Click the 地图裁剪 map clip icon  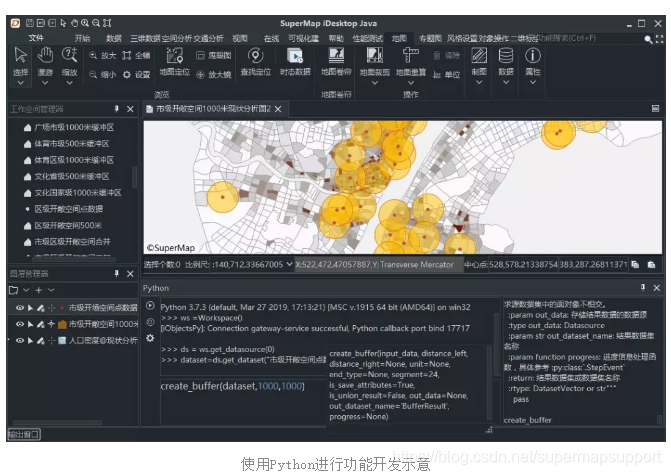(x=374, y=56)
